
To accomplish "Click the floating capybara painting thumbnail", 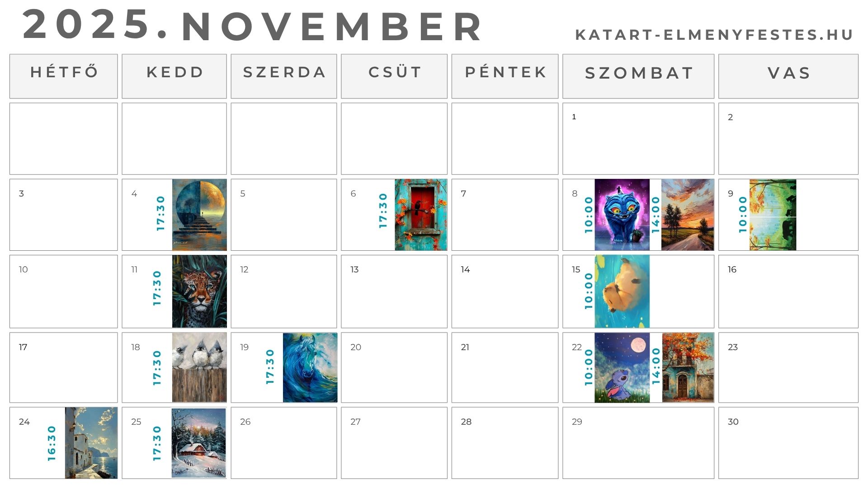I will 622,291.
